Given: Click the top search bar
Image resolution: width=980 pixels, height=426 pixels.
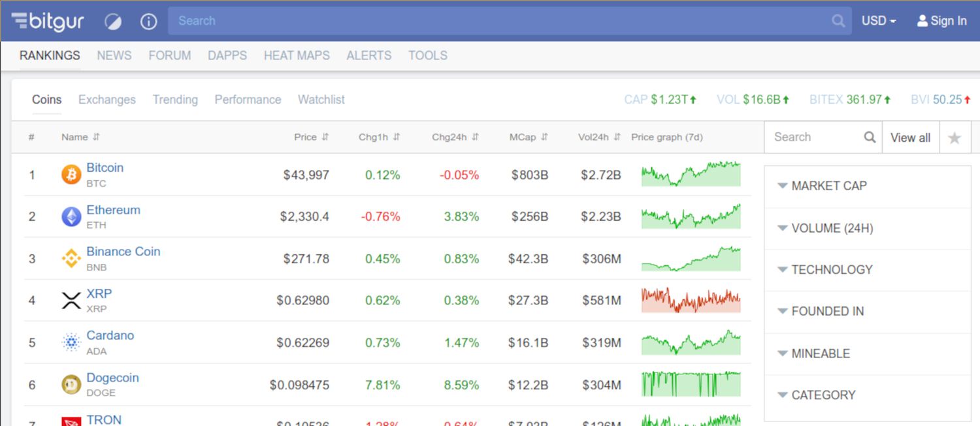Looking at the screenshot, I should tap(510, 21).
